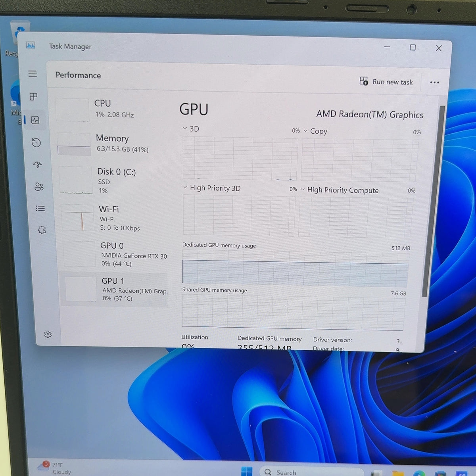
Task: Click the 'Utilization' label
Action: pos(195,337)
